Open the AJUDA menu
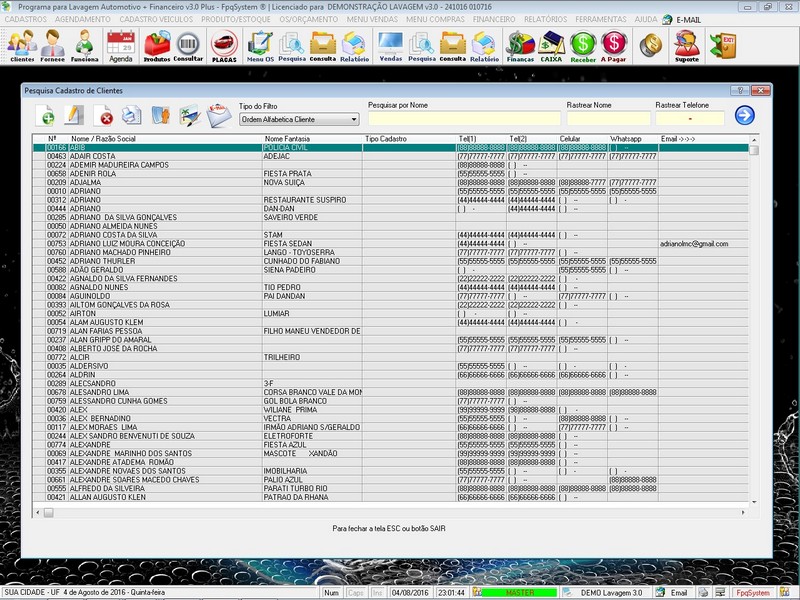Viewport: 800px width, 600px height. point(645,19)
